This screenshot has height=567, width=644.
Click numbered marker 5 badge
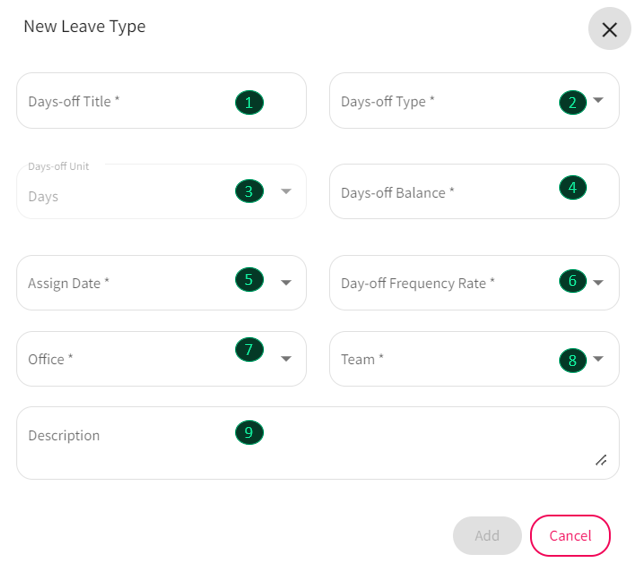[249, 280]
